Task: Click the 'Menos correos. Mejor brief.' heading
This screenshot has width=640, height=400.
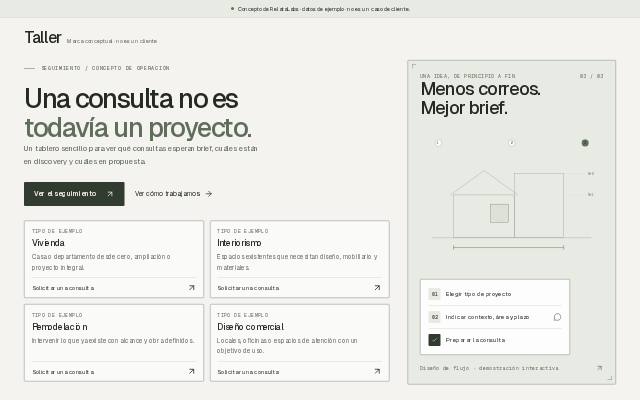Action: pyautogui.click(x=480, y=99)
